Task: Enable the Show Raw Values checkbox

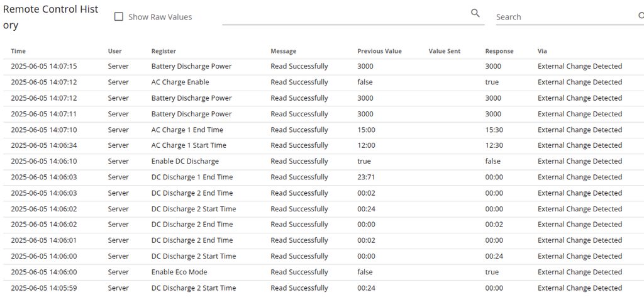Action: point(118,17)
